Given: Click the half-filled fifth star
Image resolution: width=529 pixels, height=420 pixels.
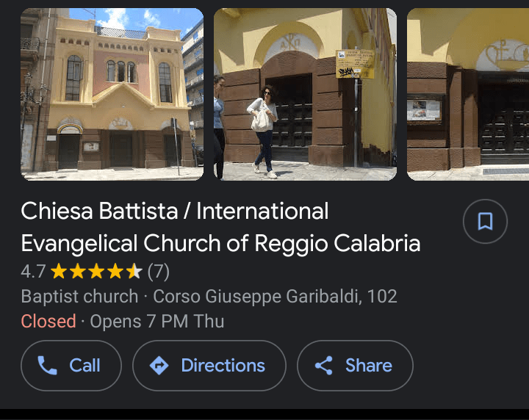Looking at the screenshot, I should 134,271.
